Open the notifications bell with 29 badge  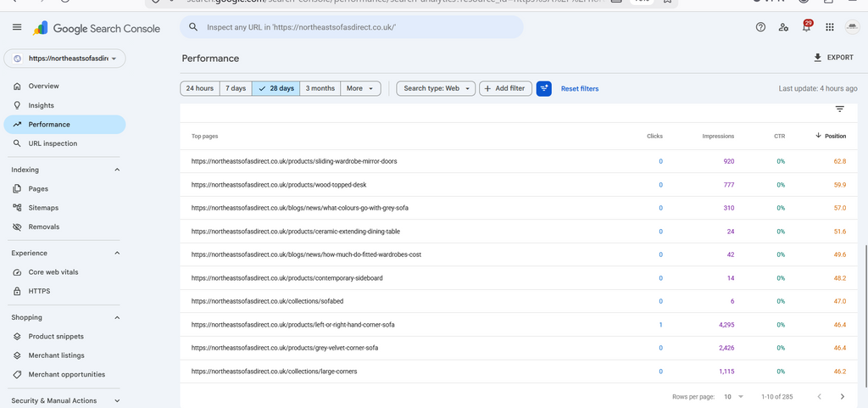pos(807,26)
